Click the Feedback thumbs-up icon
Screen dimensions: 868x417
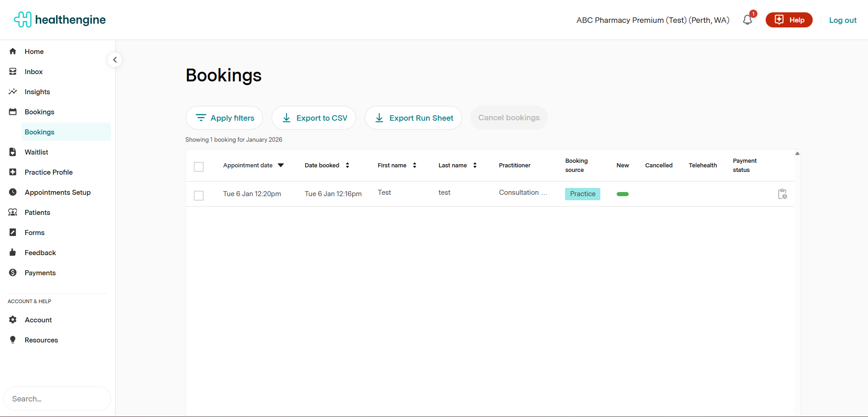pyautogui.click(x=13, y=253)
